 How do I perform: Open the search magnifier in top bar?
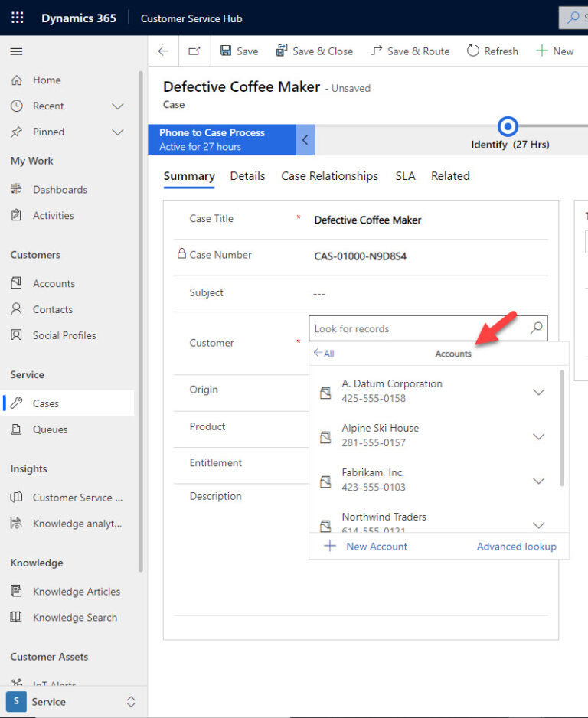point(573,18)
